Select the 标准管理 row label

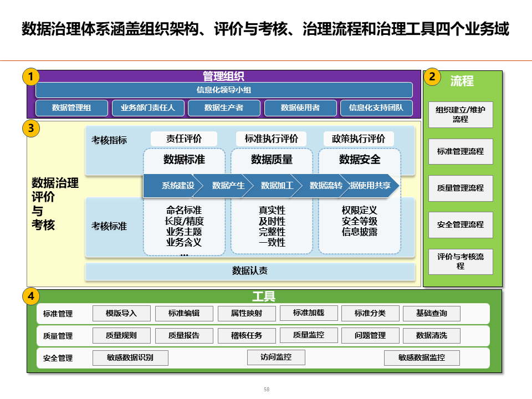pyautogui.click(x=58, y=314)
